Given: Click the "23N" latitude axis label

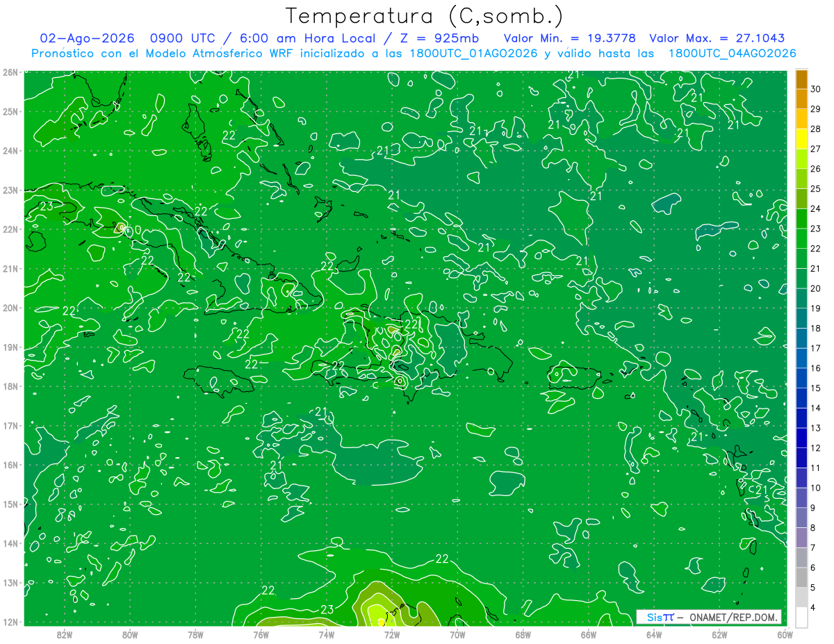Looking at the screenshot, I should pos(10,190).
